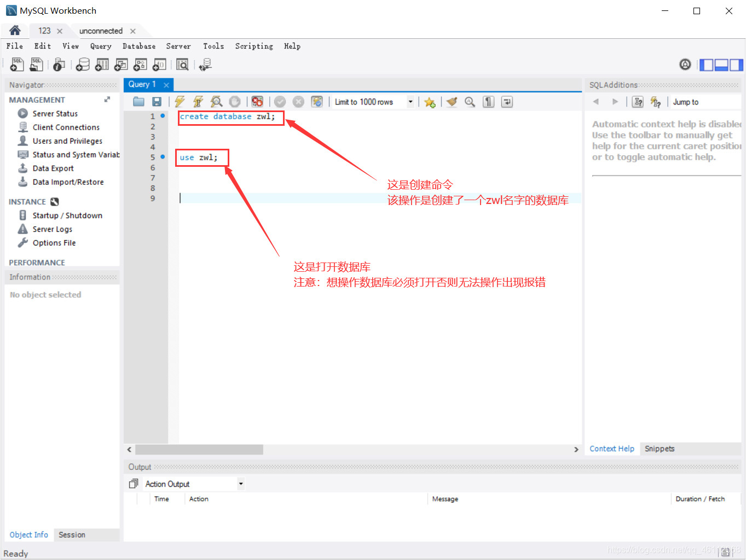Image resolution: width=746 pixels, height=560 pixels.
Task: Reconnect to DBMS icon
Action: click(205, 65)
